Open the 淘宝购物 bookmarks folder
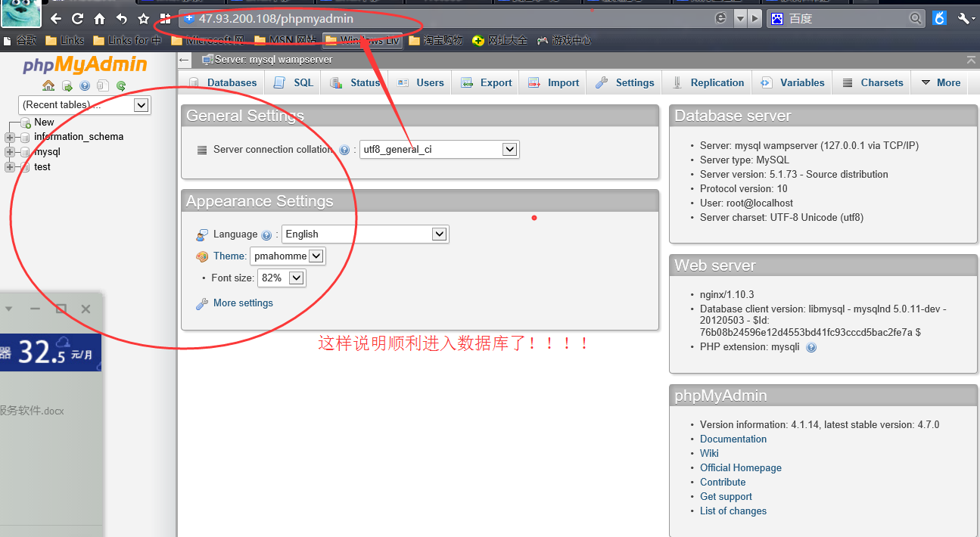The width and height of the screenshot is (980, 537). (435, 41)
